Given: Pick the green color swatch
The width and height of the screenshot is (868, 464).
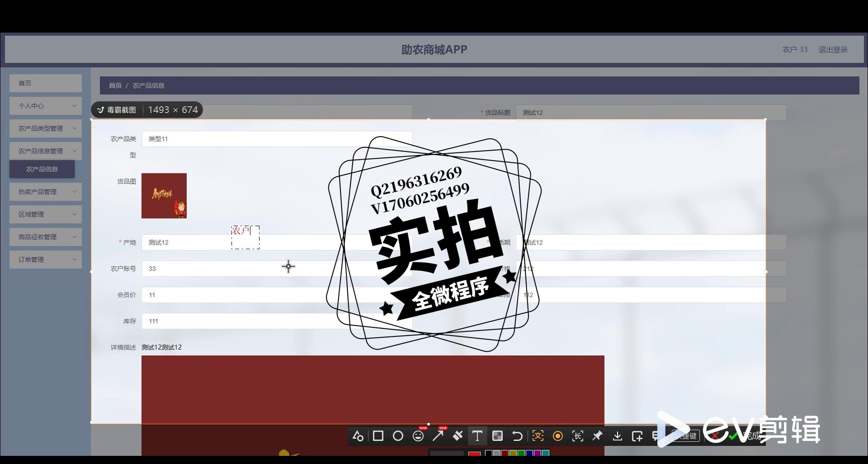Looking at the screenshot, I should click(521, 453).
